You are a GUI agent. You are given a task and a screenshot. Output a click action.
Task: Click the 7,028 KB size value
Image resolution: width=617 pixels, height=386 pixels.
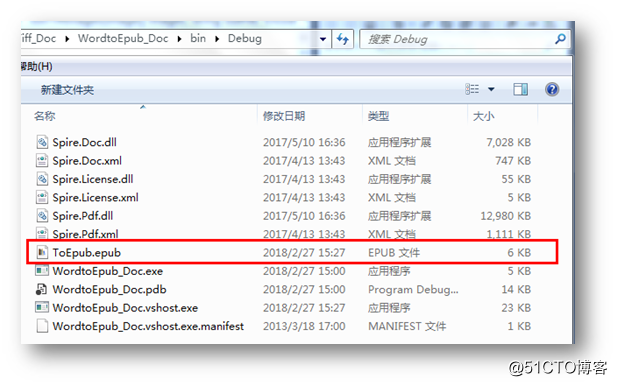click(x=508, y=142)
